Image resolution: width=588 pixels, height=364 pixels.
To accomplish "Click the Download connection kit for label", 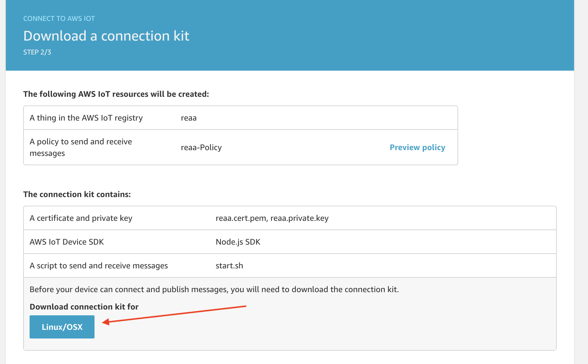I will pos(84,307).
